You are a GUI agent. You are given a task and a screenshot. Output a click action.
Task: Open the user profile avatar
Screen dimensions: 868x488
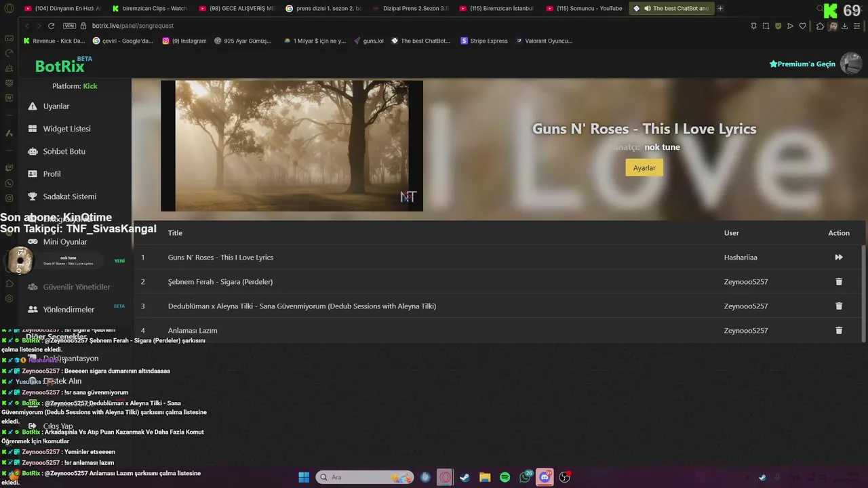coord(851,64)
